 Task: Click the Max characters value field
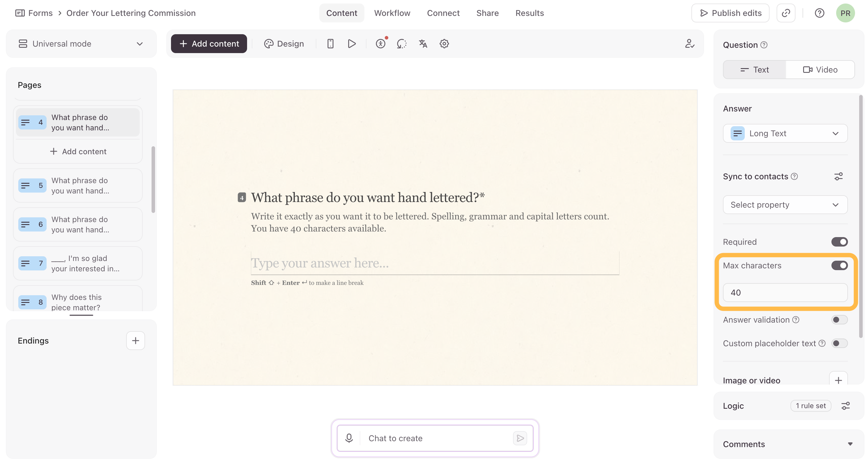point(785,293)
